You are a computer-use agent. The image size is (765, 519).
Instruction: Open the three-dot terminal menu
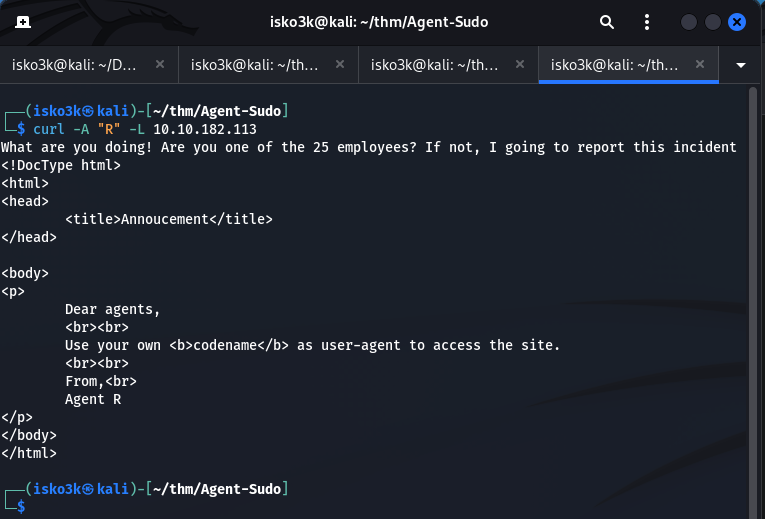click(x=647, y=22)
